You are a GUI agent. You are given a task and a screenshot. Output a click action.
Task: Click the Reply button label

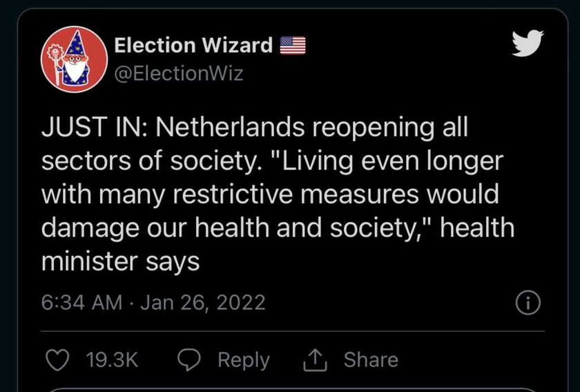point(244,360)
